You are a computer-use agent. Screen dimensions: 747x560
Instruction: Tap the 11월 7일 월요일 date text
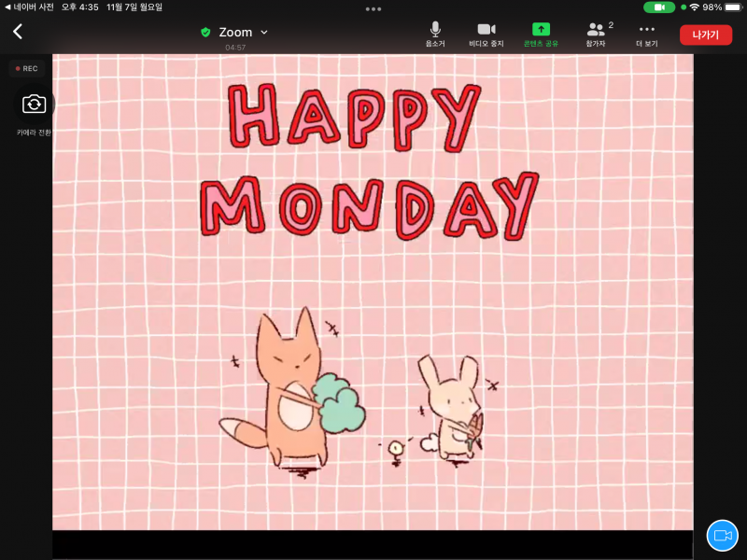(134, 7)
